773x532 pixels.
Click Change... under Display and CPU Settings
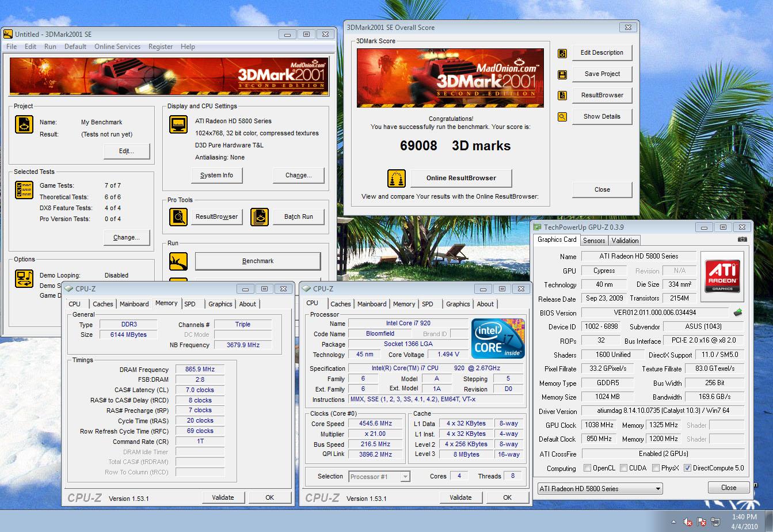pyautogui.click(x=299, y=176)
